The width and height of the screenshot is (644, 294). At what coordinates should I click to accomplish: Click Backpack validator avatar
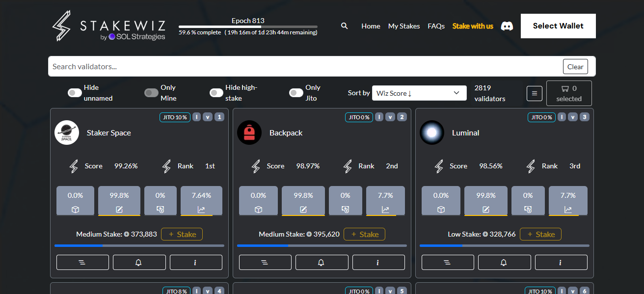(249, 133)
